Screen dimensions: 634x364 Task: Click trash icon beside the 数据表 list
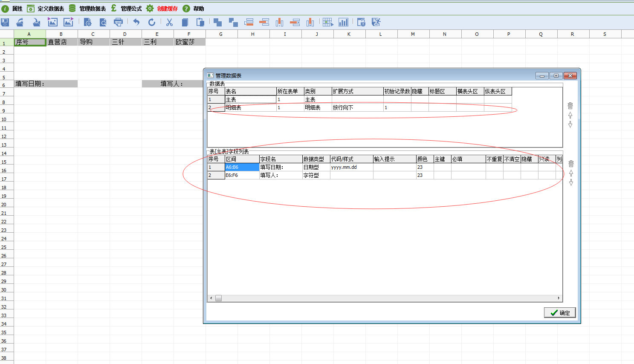point(570,106)
